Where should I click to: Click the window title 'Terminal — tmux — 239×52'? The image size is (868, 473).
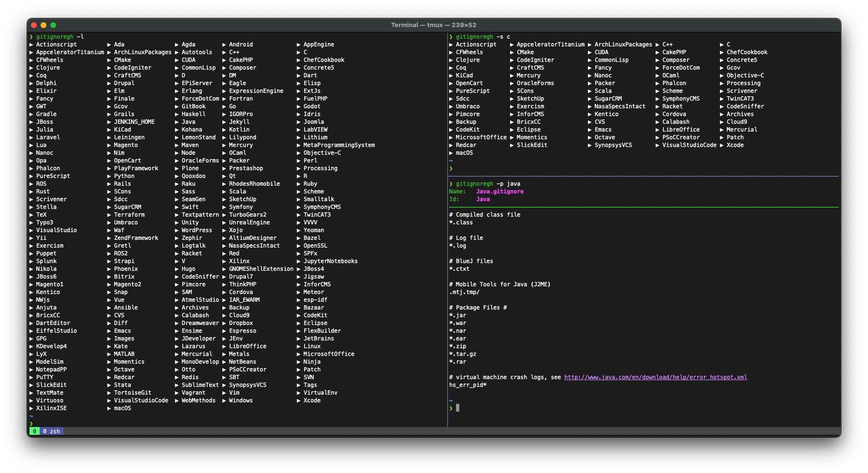coord(434,25)
